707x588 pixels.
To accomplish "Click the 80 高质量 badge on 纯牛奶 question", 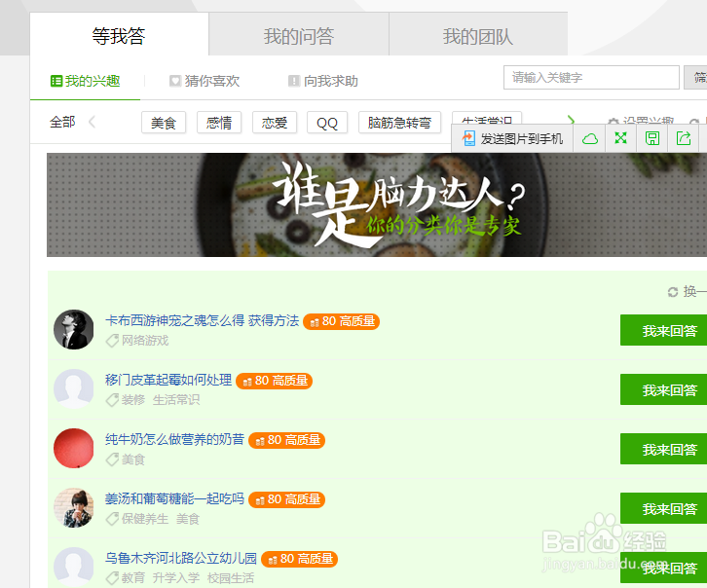I will tap(286, 440).
